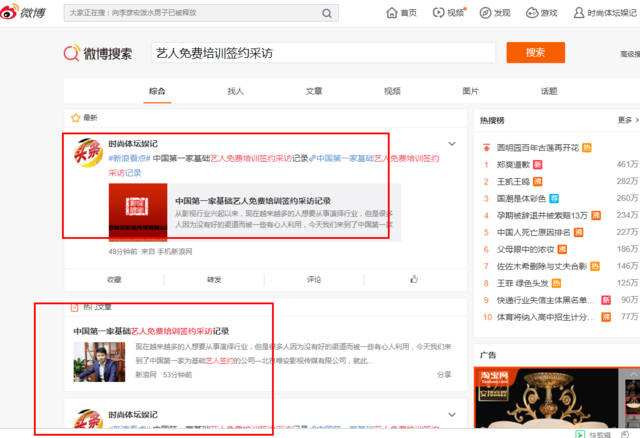Screen dimensions: 640x438
Task: Open the red-thumbnail link card 中国第一家基础艺人免费培训签约采访记录
Action: point(255,212)
